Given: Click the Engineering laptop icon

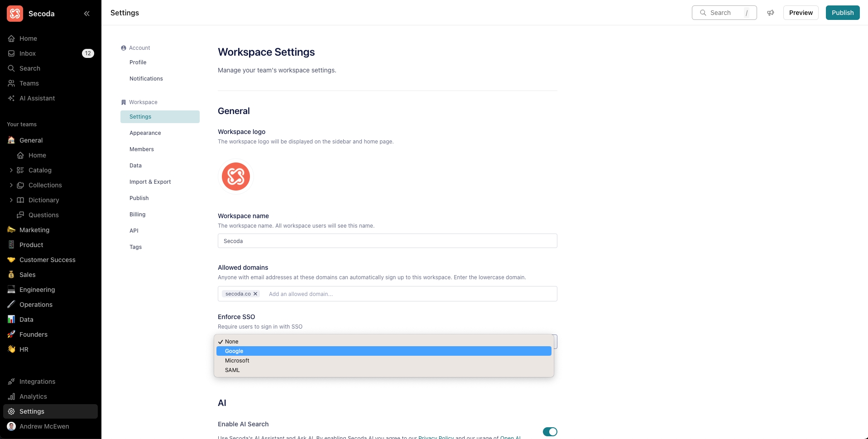Looking at the screenshot, I should tap(11, 290).
